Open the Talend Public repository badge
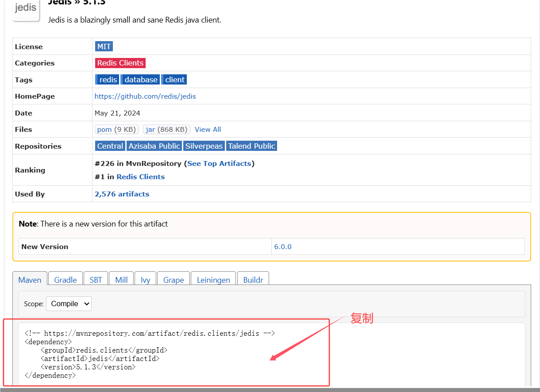This screenshot has width=540, height=392. tap(251, 146)
